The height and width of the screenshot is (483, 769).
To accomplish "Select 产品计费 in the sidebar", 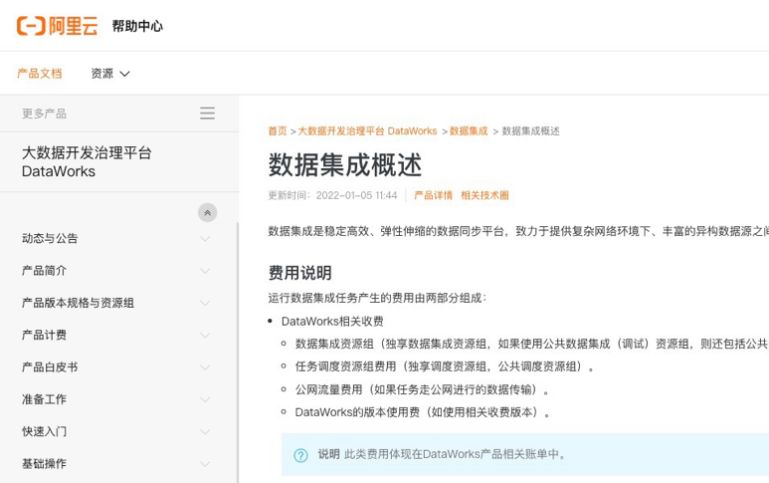I will coord(44,335).
